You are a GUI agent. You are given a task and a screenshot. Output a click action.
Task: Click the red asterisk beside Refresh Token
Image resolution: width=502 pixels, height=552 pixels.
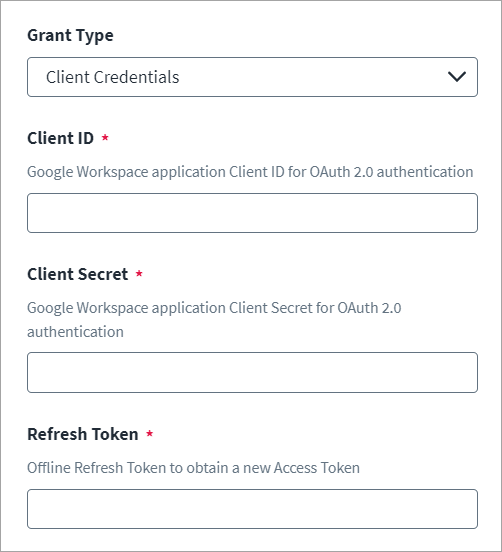150,433
